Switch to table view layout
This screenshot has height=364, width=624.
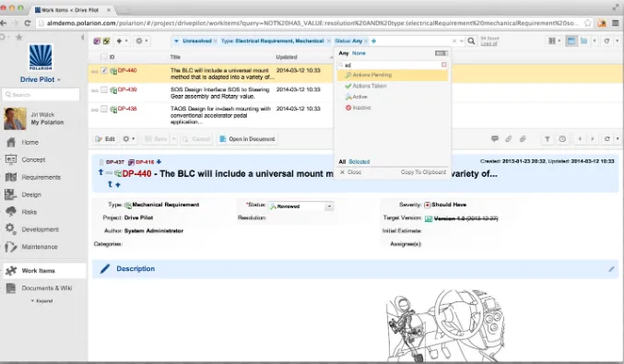(571, 41)
